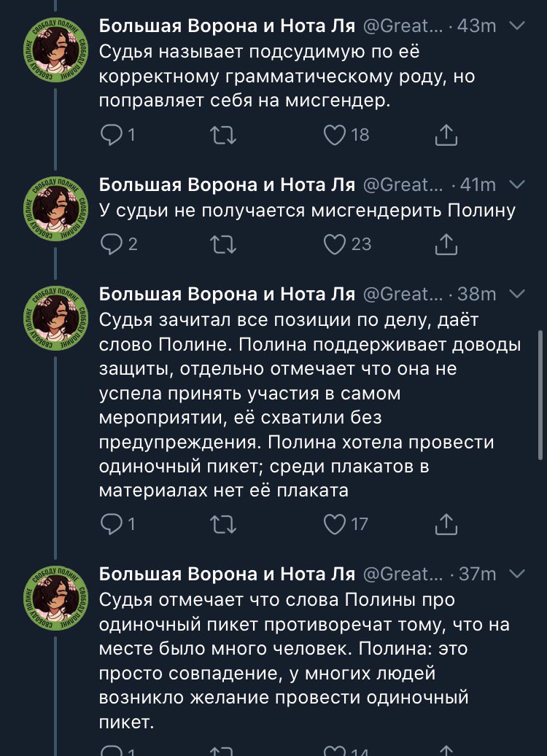
Task: Share the 43m tweet
Action: 446,135
